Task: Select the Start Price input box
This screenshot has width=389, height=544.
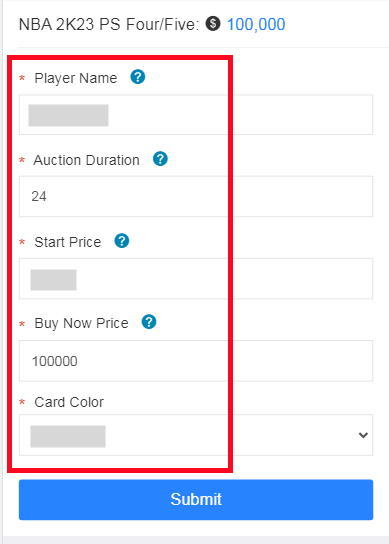Action: tap(196, 279)
